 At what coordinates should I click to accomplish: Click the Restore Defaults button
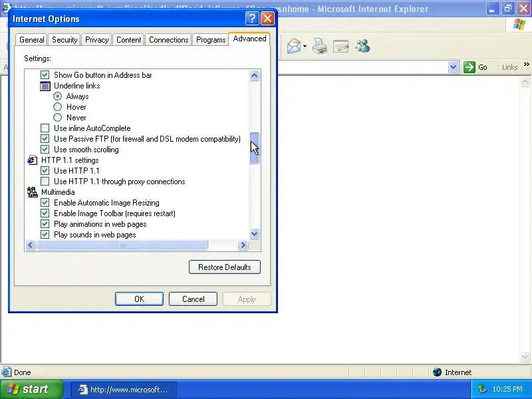click(x=225, y=267)
